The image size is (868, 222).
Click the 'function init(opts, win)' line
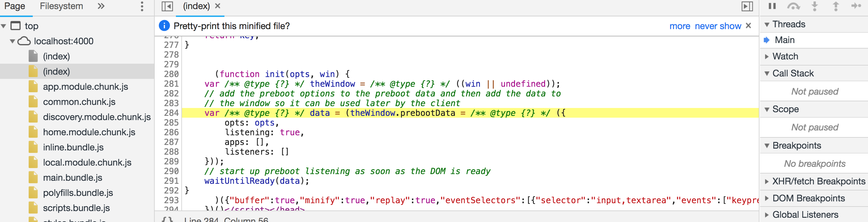(282, 74)
